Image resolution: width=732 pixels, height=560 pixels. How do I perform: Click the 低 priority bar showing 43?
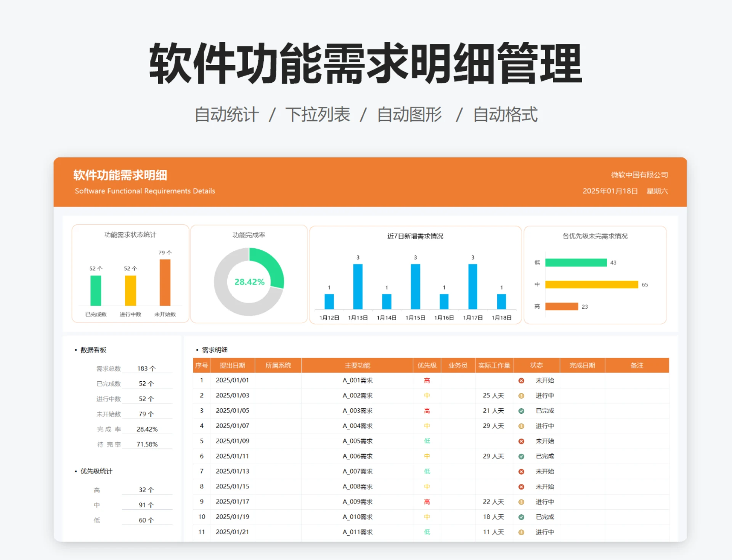(x=576, y=262)
